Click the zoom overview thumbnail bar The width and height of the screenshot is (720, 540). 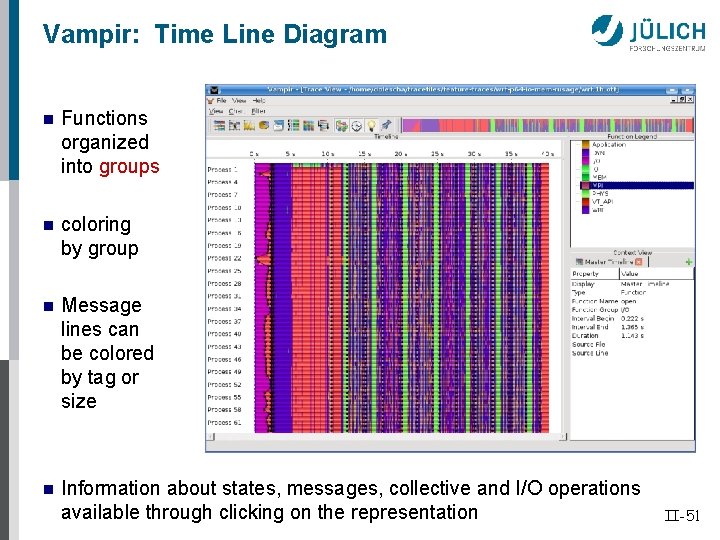[547, 125]
